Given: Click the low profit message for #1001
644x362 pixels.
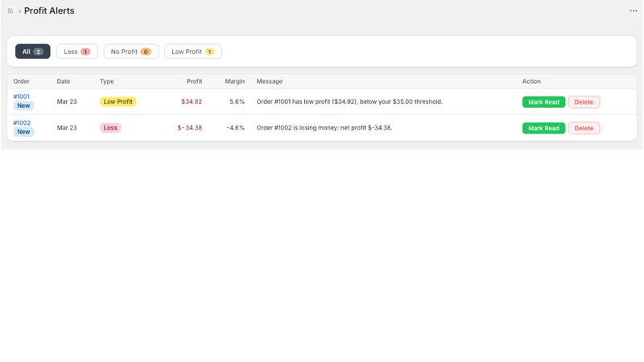Looking at the screenshot, I should (349, 101).
